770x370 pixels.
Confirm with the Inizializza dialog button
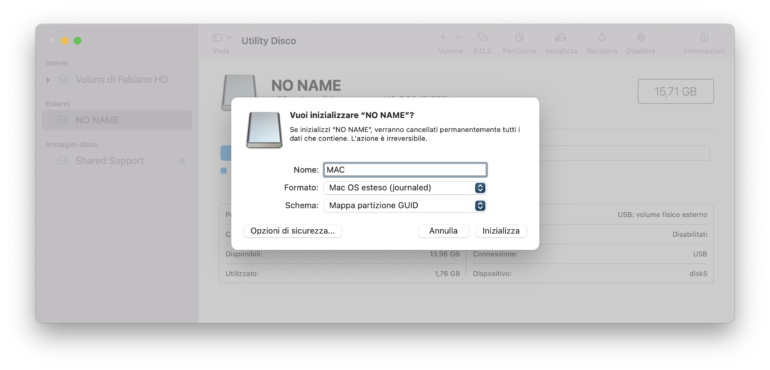[501, 231]
